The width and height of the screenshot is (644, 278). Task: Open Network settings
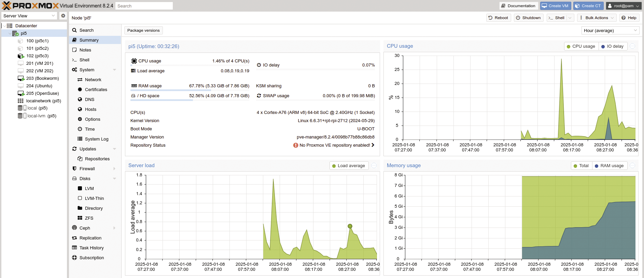pos(95,79)
